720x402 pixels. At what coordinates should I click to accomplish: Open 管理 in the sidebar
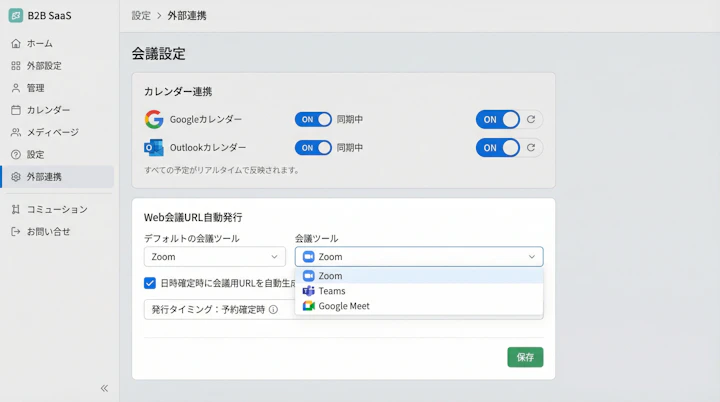57,88
